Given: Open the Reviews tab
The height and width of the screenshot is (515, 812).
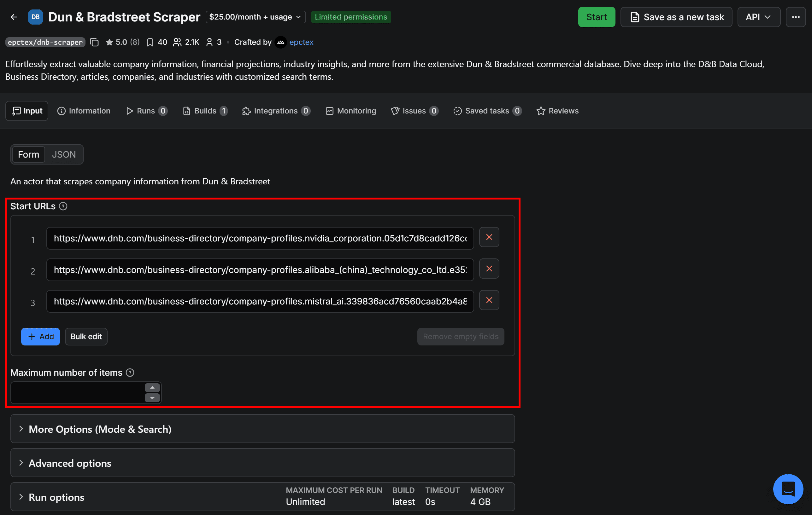Looking at the screenshot, I should tap(557, 111).
